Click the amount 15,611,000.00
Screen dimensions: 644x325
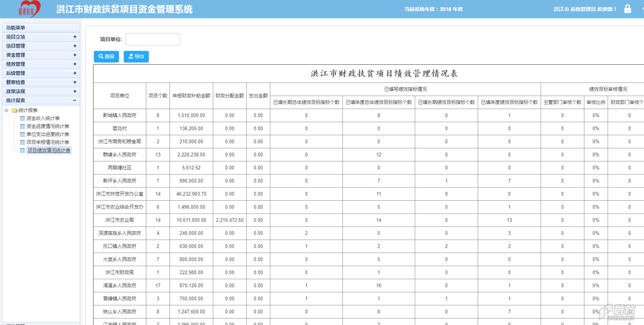(x=192, y=220)
